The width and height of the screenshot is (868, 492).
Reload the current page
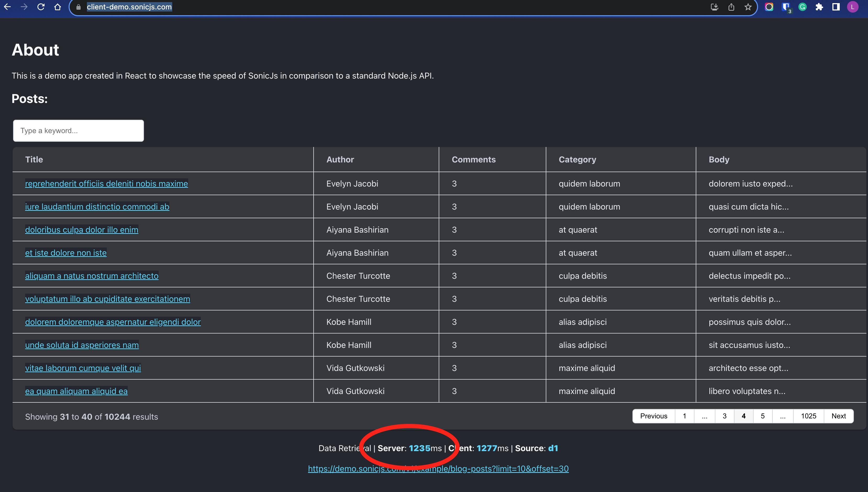[41, 7]
